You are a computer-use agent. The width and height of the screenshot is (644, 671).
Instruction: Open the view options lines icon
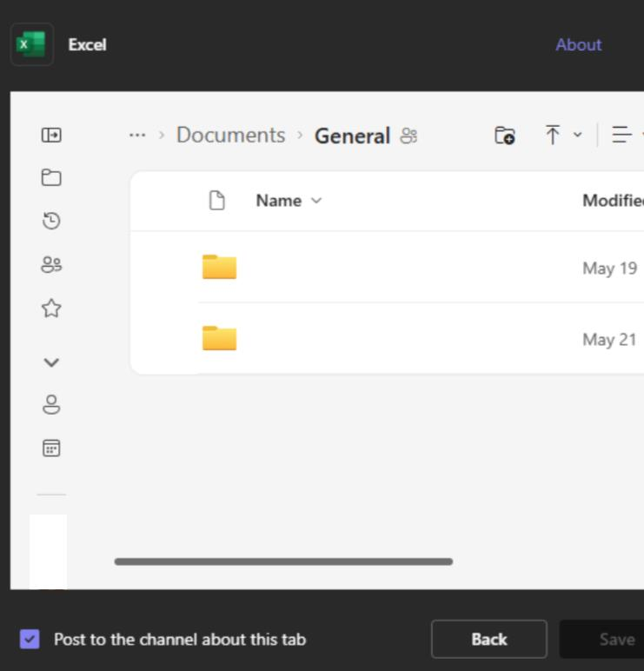coord(621,136)
